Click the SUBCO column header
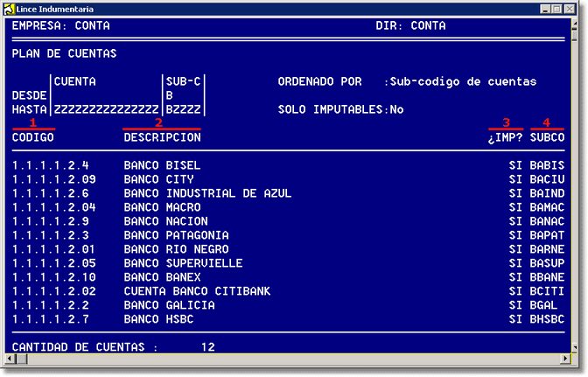588x377 pixels. pyautogui.click(x=547, y=137)
